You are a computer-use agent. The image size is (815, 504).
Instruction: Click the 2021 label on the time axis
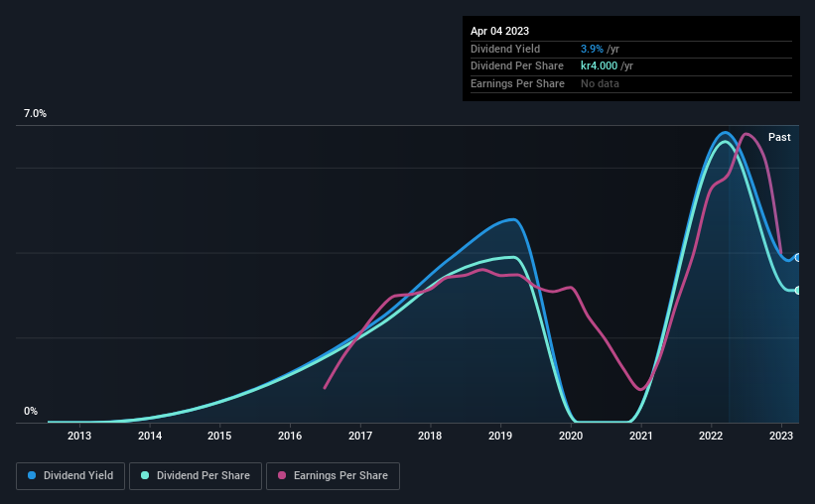(641, 436)
